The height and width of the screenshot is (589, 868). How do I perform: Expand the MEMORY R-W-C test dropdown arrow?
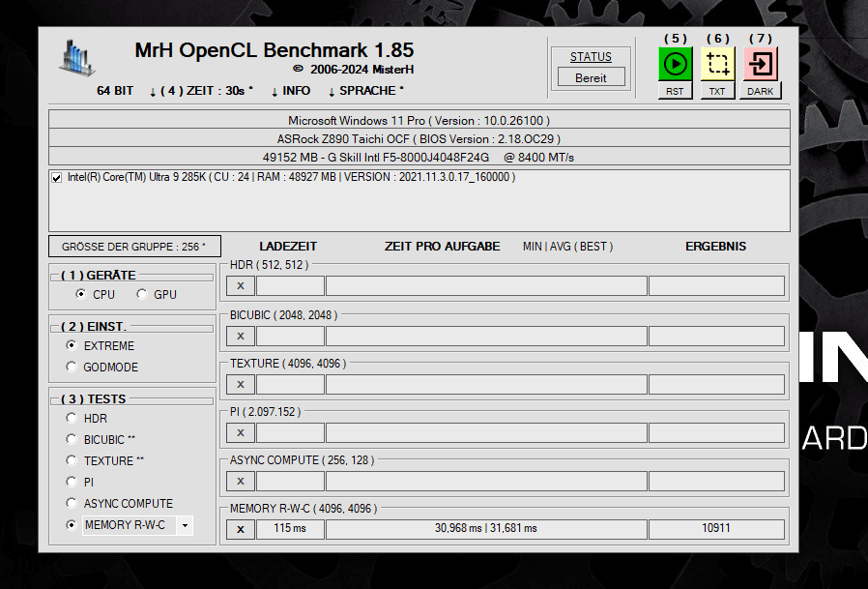[x=185, y=525]
